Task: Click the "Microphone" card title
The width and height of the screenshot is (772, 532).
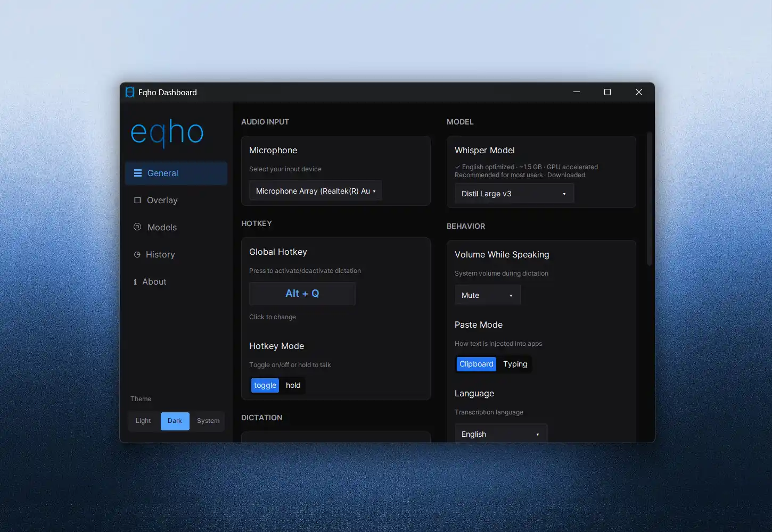Action: (273, 150)
